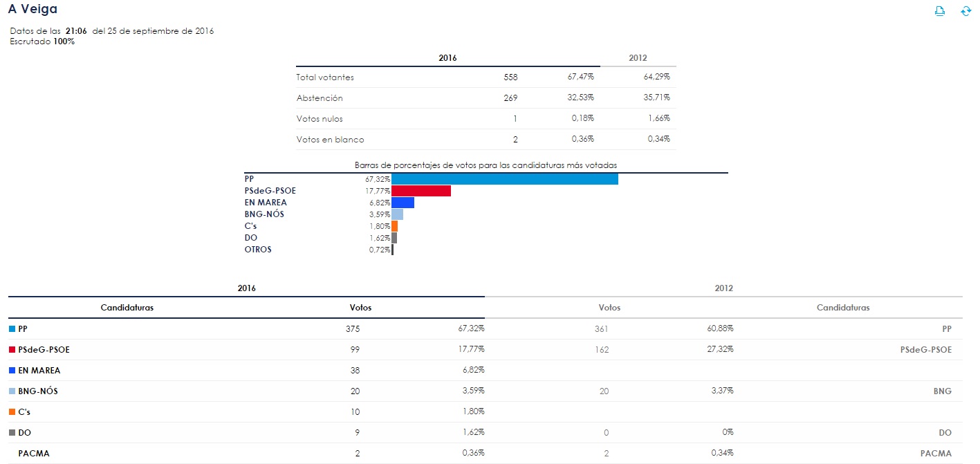This screenshot has height=464, width=980.
Task: Click the EN MAREA blue color square
Action: [x=12, y=371]
